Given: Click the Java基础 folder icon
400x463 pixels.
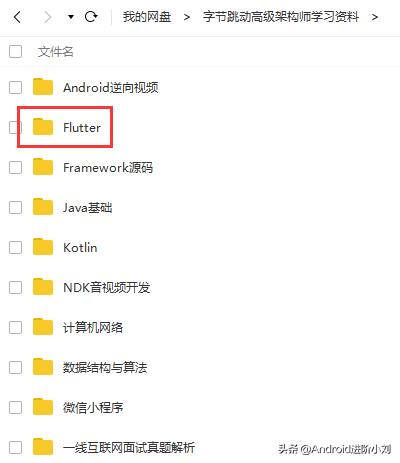Looking at the screenshot, I should (x=43, y=207).
